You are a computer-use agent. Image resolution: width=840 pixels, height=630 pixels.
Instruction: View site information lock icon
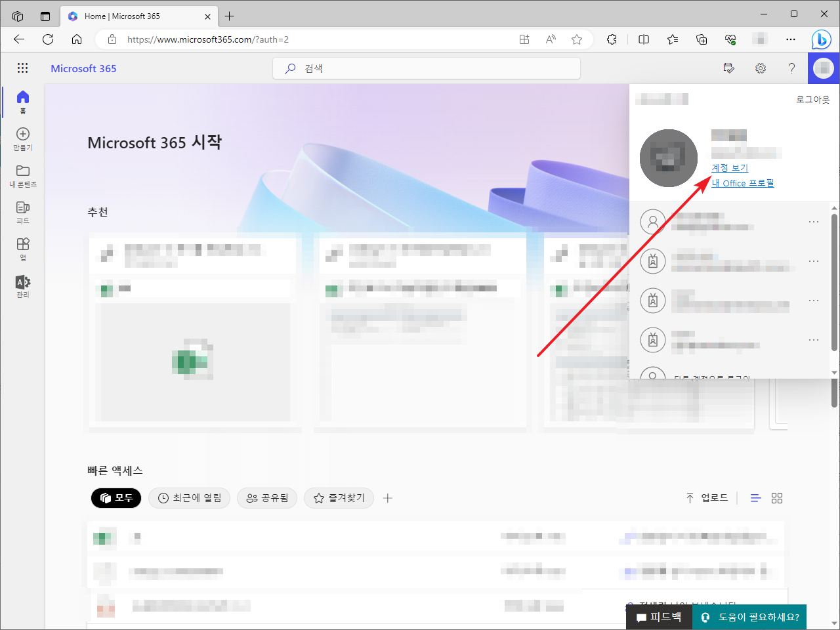(112, 39)
